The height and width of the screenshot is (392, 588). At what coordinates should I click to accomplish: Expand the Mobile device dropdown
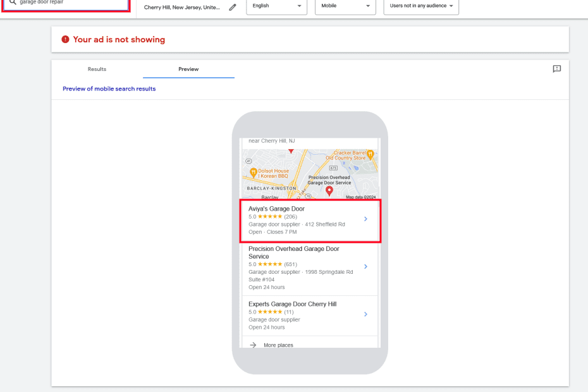point(345,6)
